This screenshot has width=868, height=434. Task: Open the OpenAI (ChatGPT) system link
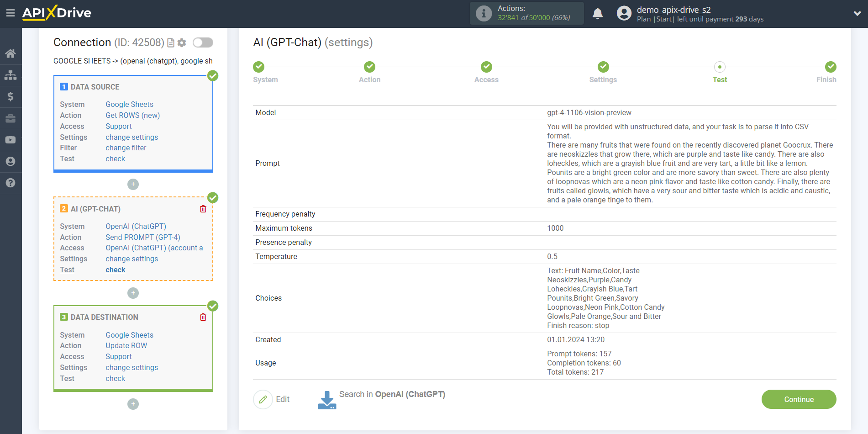(x=136, y=227)
